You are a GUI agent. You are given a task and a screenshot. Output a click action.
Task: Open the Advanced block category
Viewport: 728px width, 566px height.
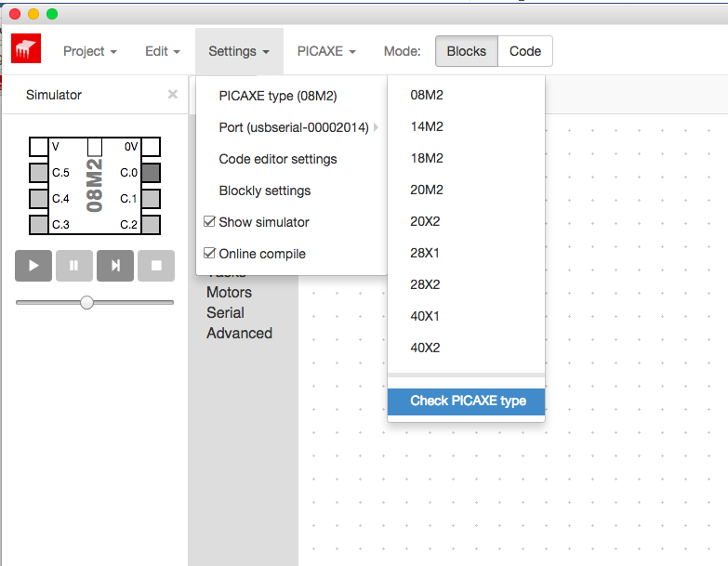coord(240,333)
